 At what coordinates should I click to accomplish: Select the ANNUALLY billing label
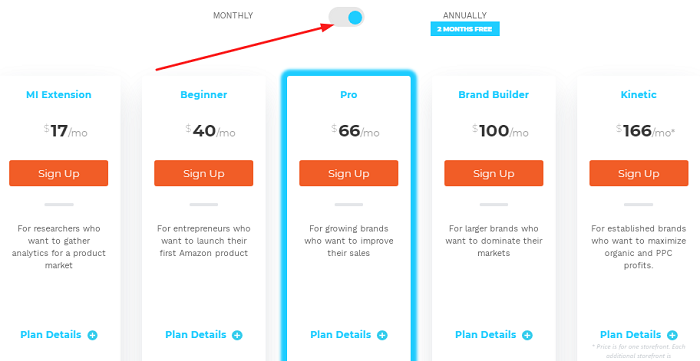click(465, 16)
